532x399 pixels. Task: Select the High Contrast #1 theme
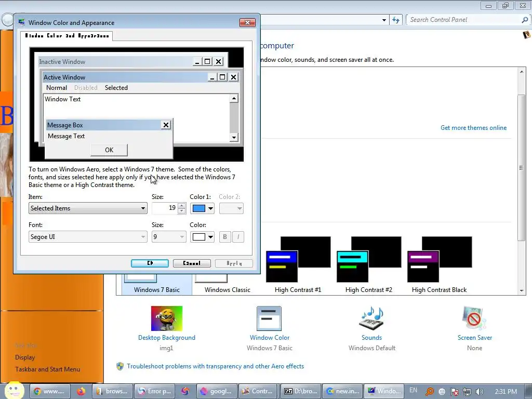click(298, 264)
